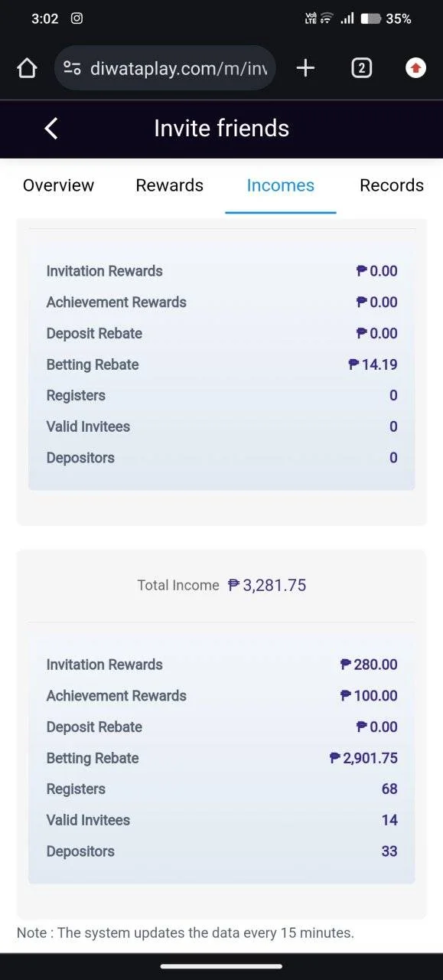Open the tab switcher showing 2 tabs

pyautogui.click(x=361, y=68)
